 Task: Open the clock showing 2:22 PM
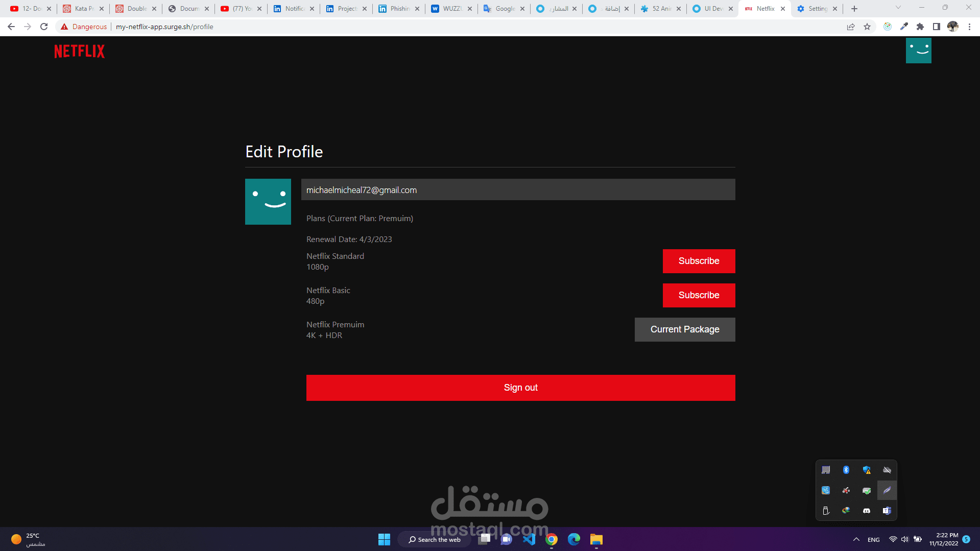[944, 539]
